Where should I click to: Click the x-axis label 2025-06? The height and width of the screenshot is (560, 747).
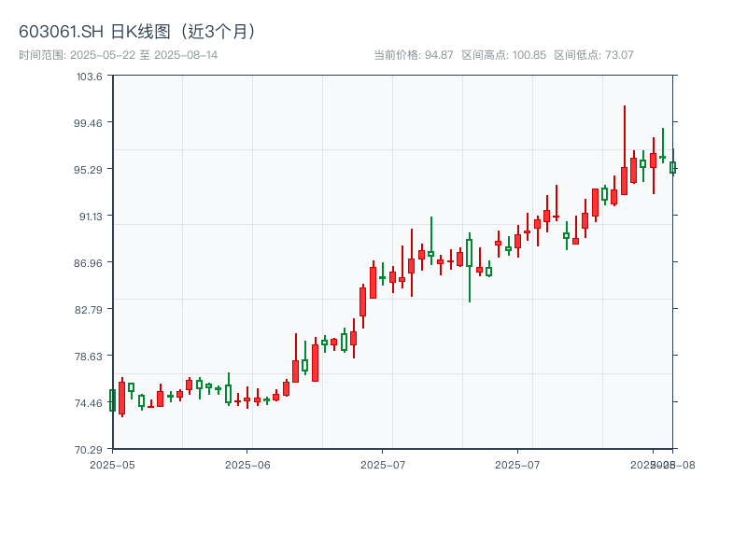coord(247,465)
